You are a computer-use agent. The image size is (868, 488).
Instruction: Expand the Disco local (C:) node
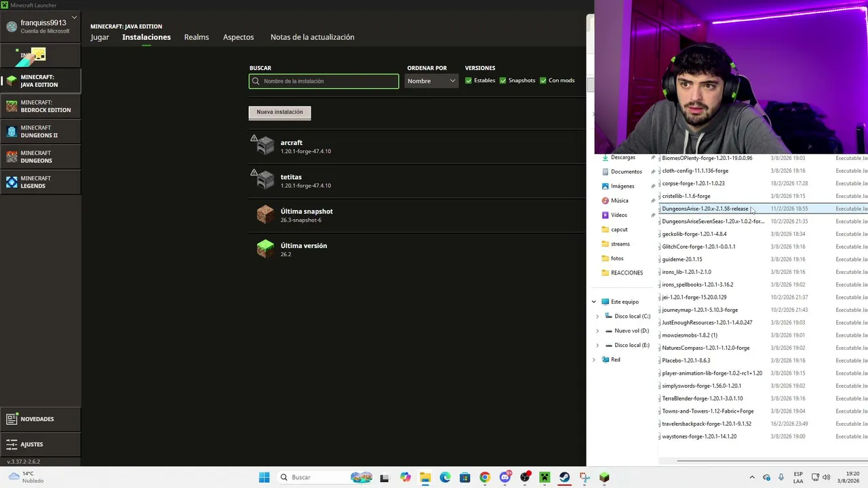click(597, 317)
